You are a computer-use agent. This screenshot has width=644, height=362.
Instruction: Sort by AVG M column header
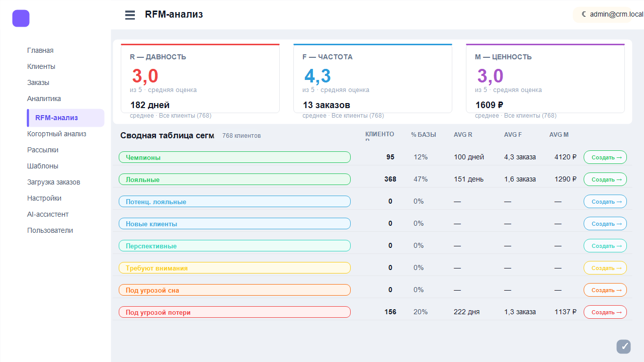(559, 135)
